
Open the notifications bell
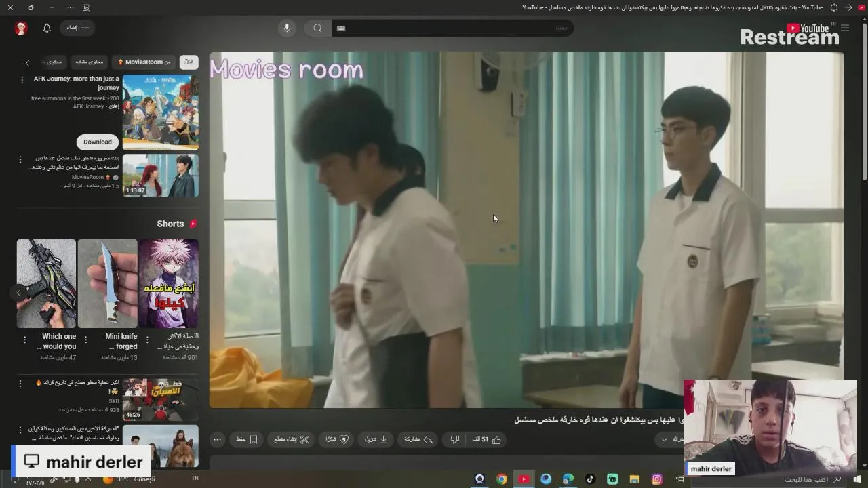coord(47,28)
